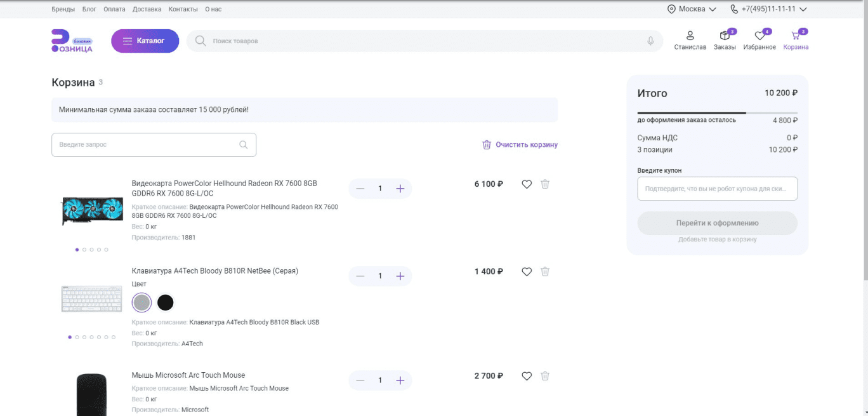
Task: Click the location pin icon near Москва
Action: 671,9
